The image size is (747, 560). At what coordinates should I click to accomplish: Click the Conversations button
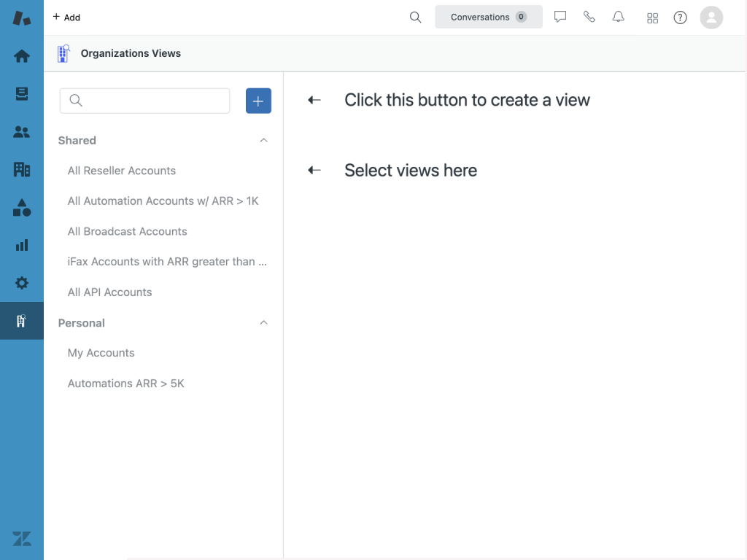click(x=489, y=17)
